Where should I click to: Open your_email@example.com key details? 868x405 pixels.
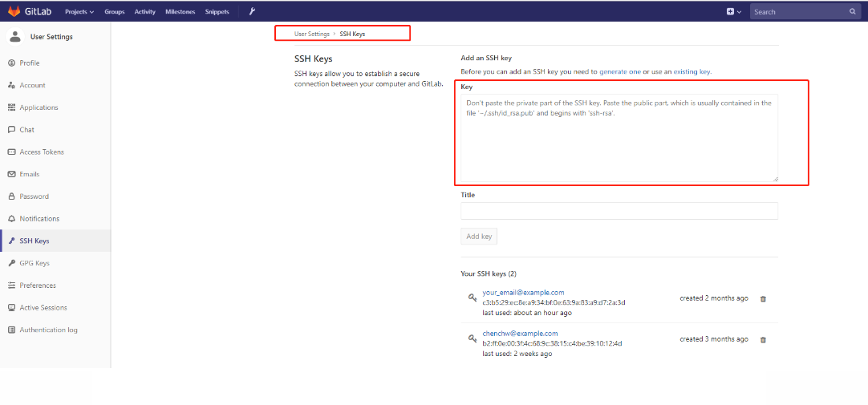[523, 293]
